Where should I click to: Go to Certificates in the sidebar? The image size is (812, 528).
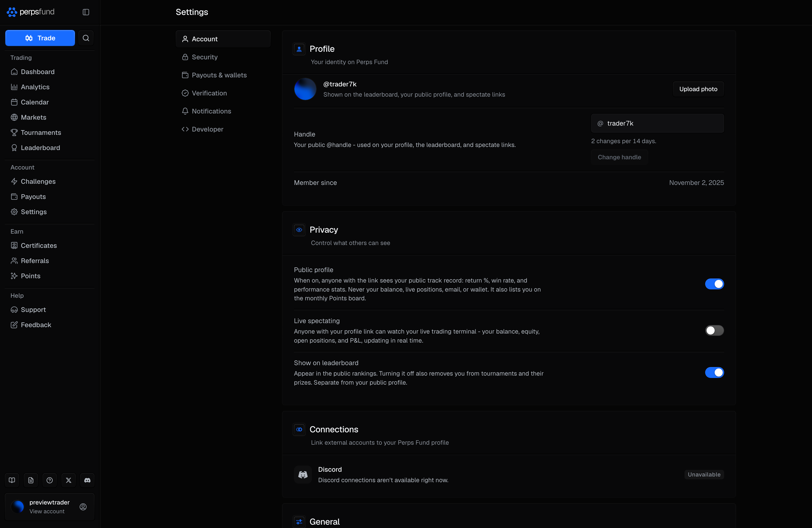click(x=49, y=245)
